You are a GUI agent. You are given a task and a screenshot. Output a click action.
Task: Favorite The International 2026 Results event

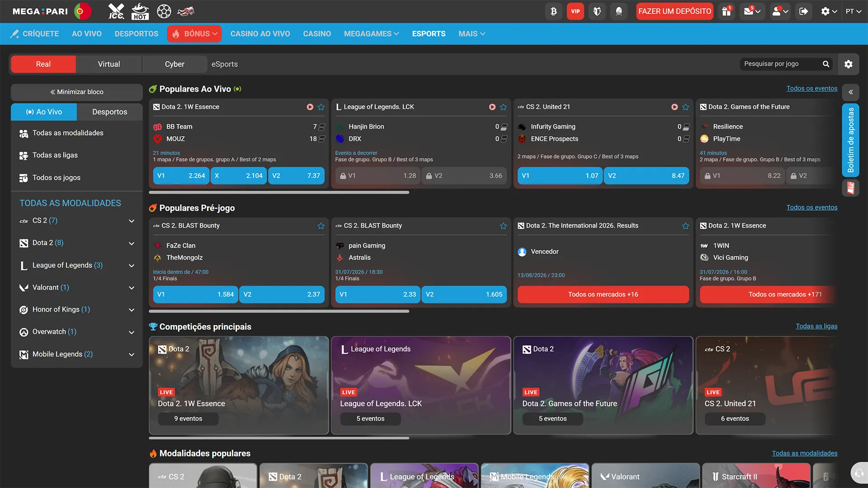(x=685, y=226)
